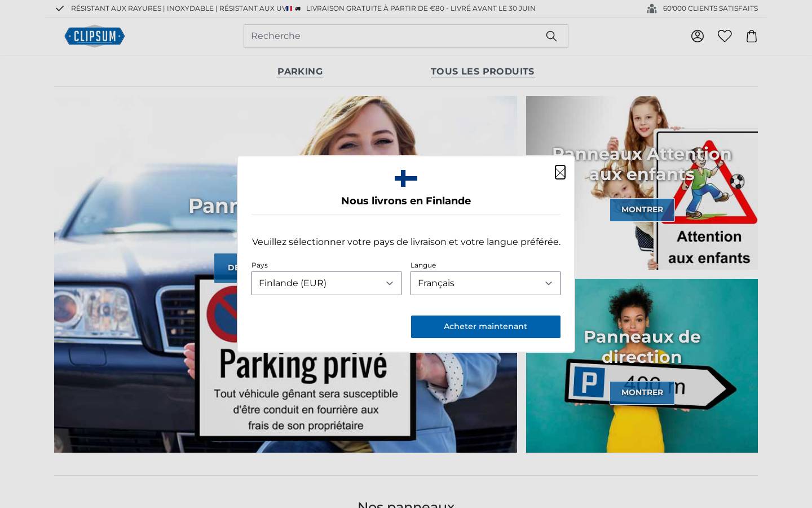Click MONTRER under Panneaux Attention aux enfants
Image resolution: width=812 pixels, height=508 pixels.
642,210
